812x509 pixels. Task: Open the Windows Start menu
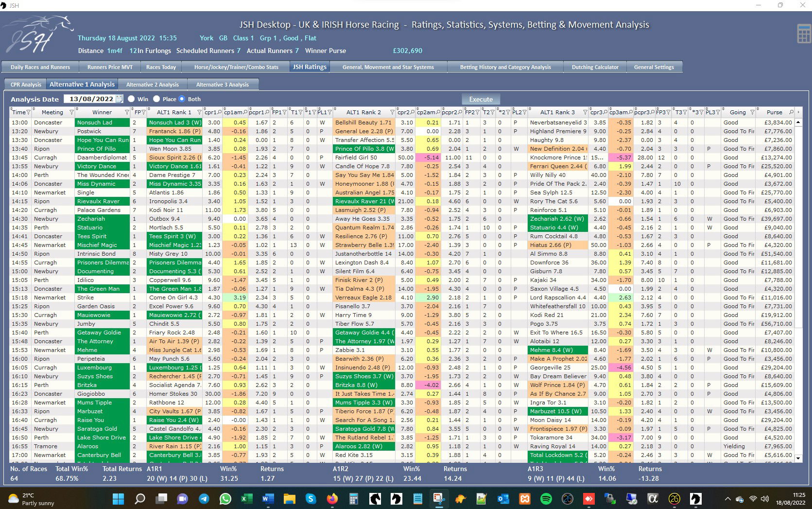(x=118, y=498)
